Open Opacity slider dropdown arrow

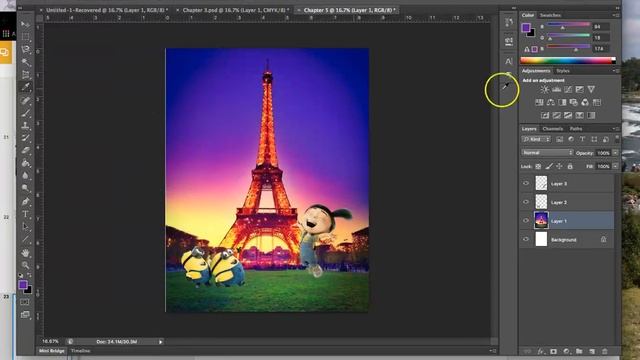pos(615,153)
